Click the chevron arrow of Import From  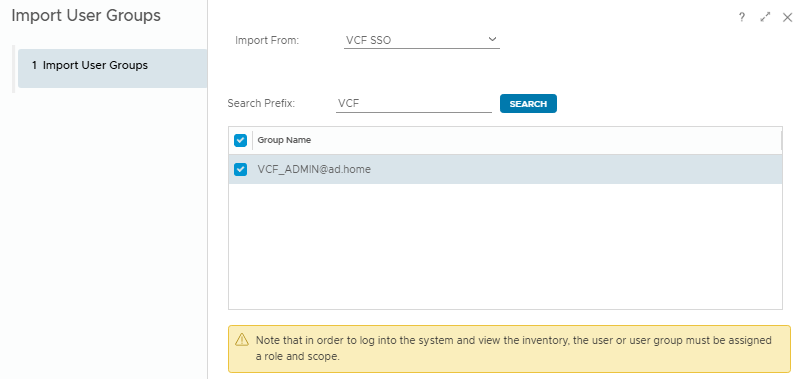pyautogui.click(x=492, y=39)
